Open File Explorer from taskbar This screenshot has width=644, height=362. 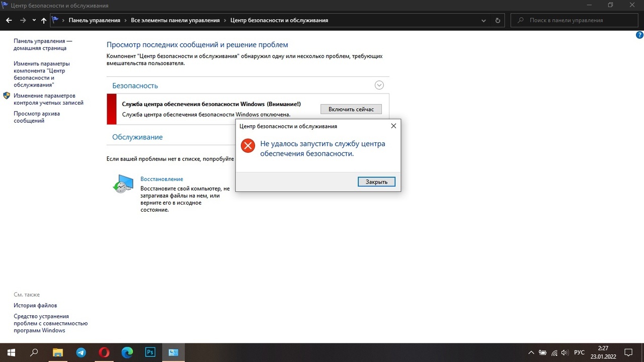coord(57,352)
